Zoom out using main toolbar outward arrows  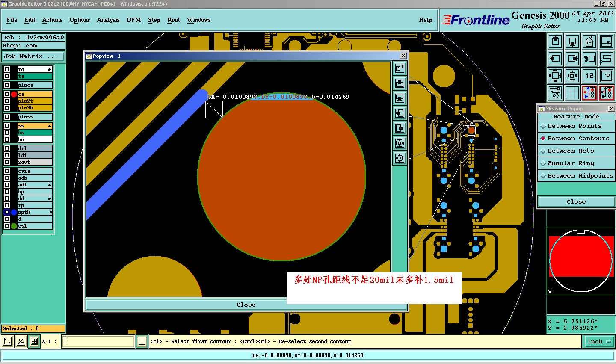(572, 76)
